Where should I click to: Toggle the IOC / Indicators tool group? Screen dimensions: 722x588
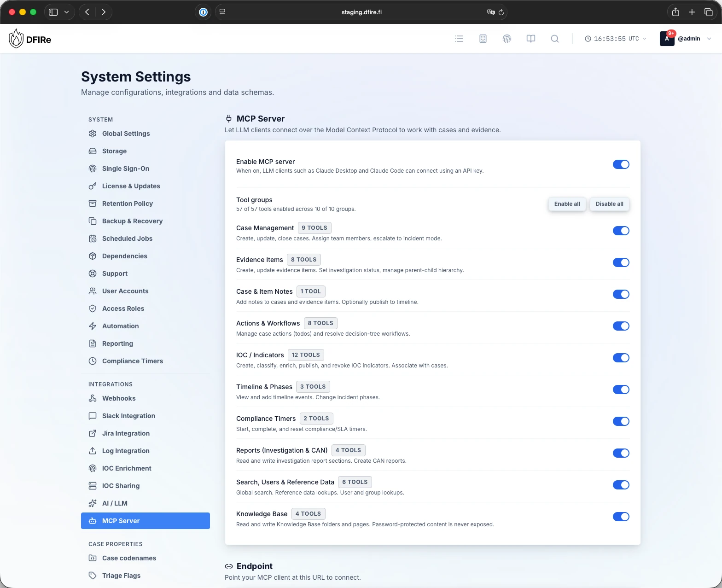pos(621,358)
